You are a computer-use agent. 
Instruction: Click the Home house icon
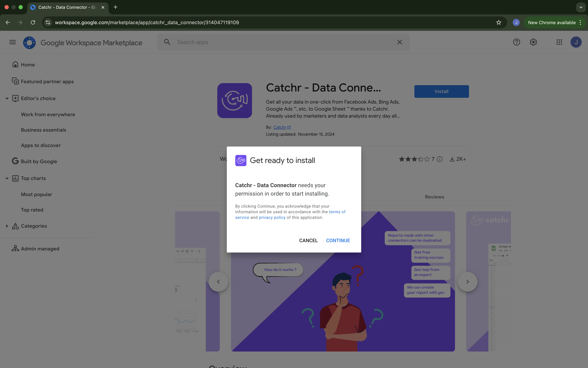(15, 64)
